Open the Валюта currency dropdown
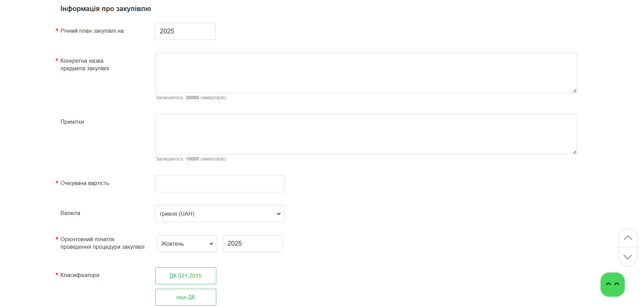The image size is (644, 307). point(220,214)
